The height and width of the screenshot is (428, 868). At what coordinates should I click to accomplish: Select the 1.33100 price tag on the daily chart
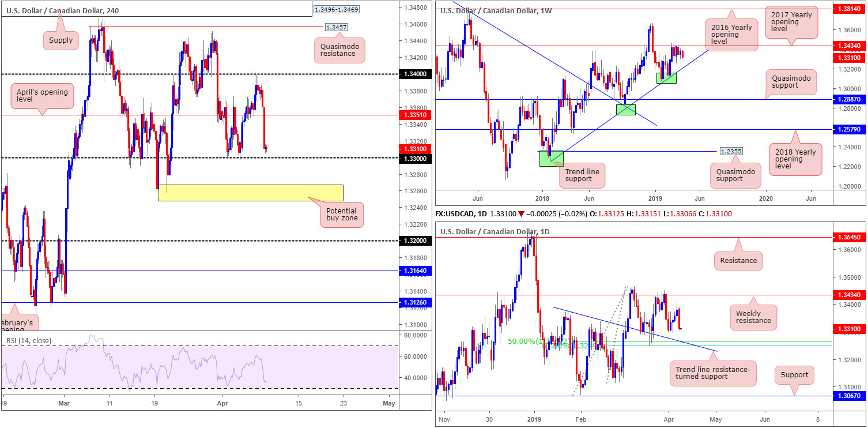[x=851, y=329]
